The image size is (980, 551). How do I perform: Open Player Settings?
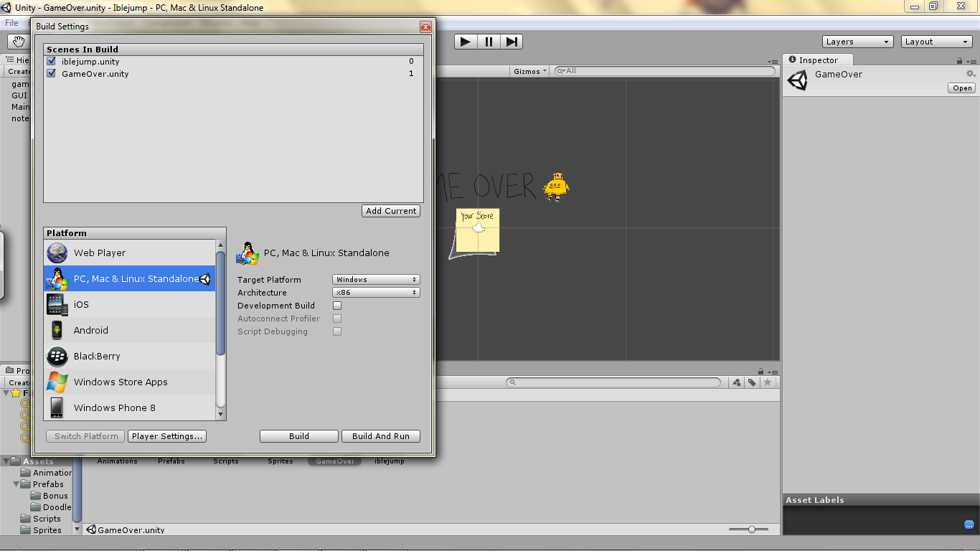168,436
